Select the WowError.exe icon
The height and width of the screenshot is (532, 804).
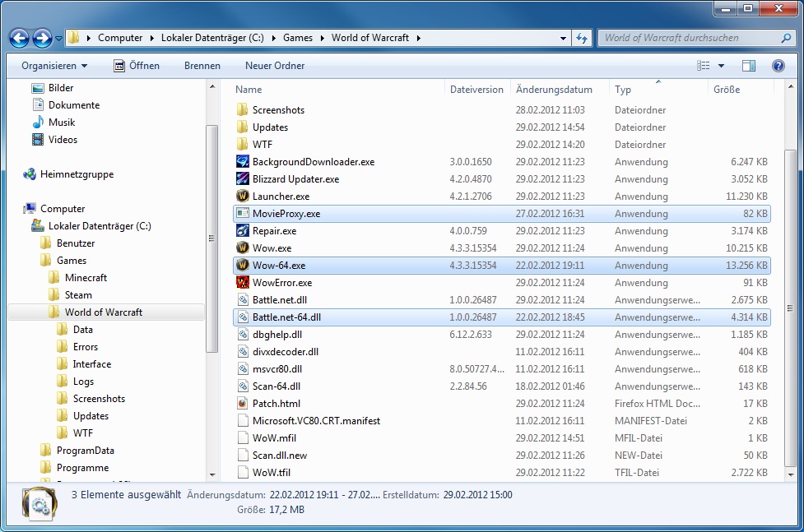[x=242, y=282]
